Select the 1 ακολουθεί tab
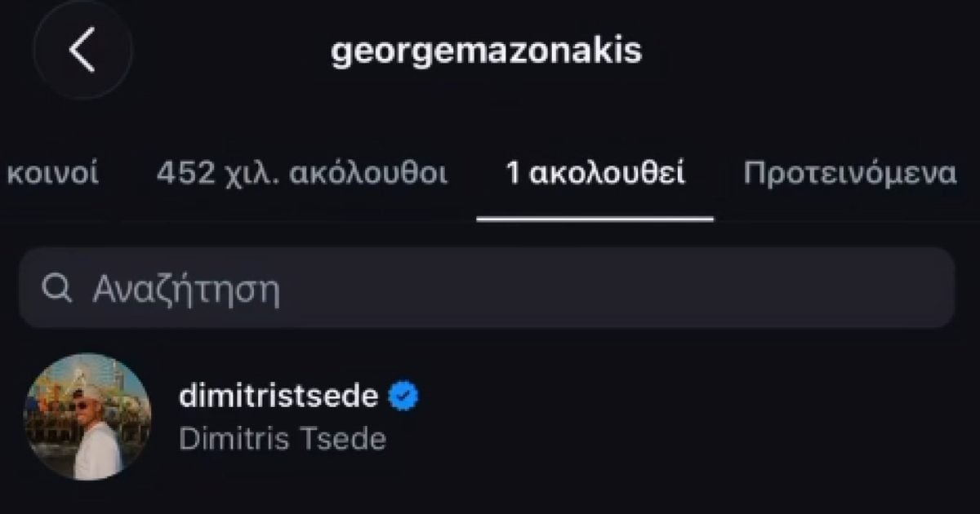Viewport: 980px width, 514px height. (x=595, y=174)
